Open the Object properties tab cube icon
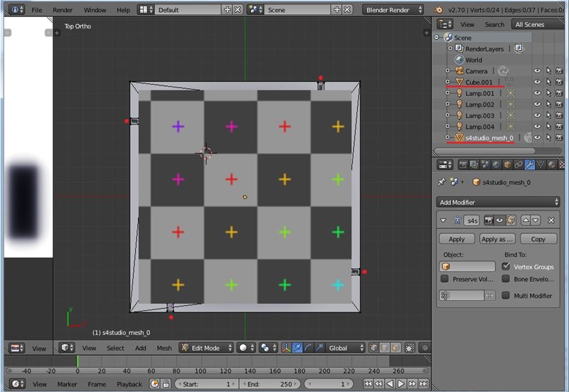Screen dimensions: 569x392 (x=507, y=165)
